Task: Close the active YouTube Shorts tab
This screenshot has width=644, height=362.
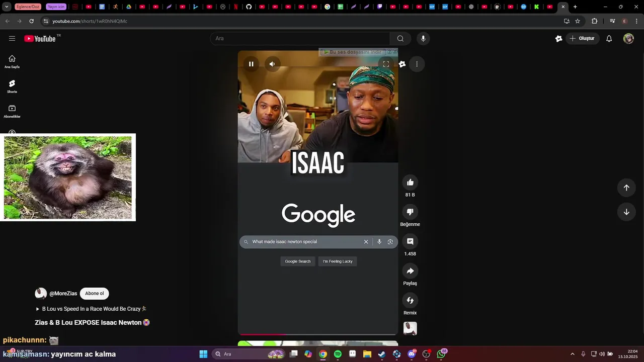Action: pos(563,7)
